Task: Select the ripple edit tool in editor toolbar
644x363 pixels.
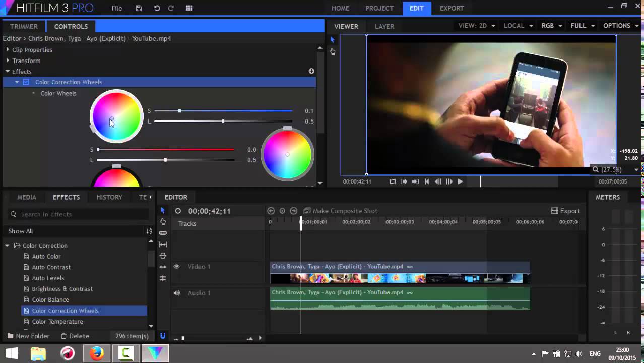Action: pos(163,267)
